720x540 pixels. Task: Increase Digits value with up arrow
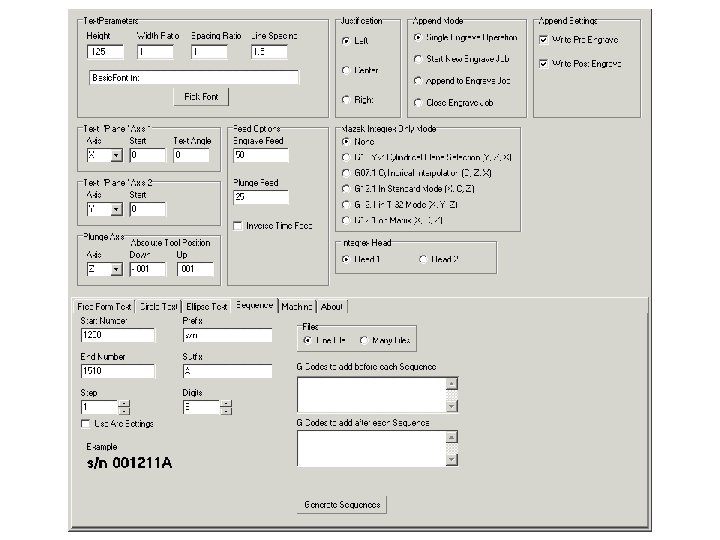click(x=226, y=404)
